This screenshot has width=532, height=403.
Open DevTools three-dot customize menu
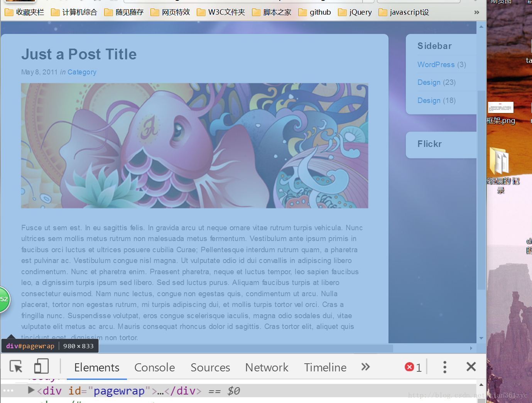(x=445, y=367)
